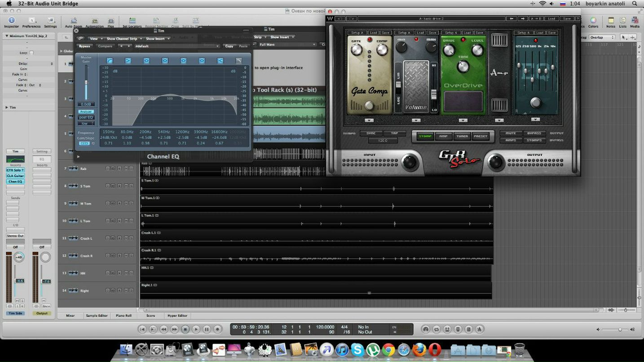This screenshot has width=644, height=362.
Task: Switch to the Piano Roll tab
Action: click(123, 316)
